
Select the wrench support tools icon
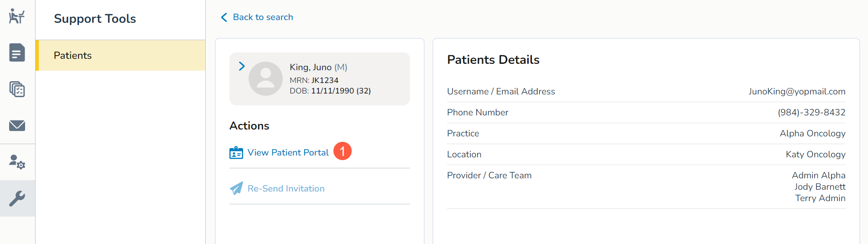tap(17, 198)
